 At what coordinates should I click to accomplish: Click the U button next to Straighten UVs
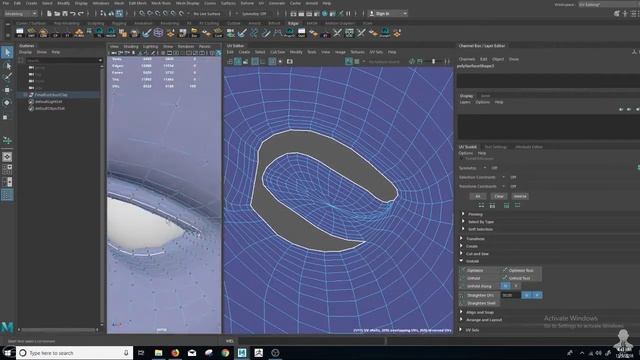click(527, 295)
